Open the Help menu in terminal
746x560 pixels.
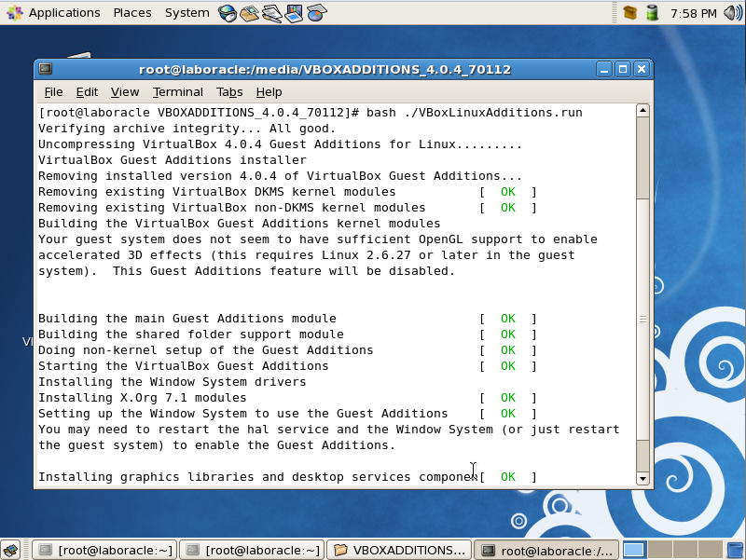click(x=269, y=91)
